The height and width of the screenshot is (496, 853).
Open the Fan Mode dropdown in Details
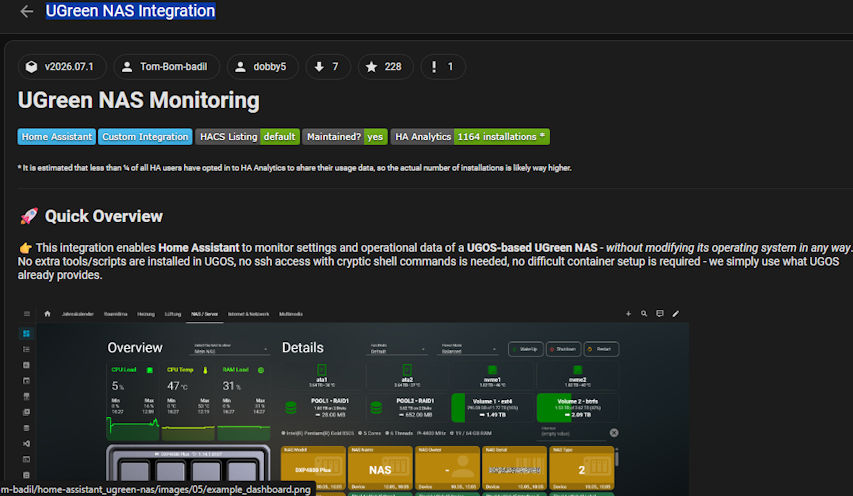pos(398,349)
